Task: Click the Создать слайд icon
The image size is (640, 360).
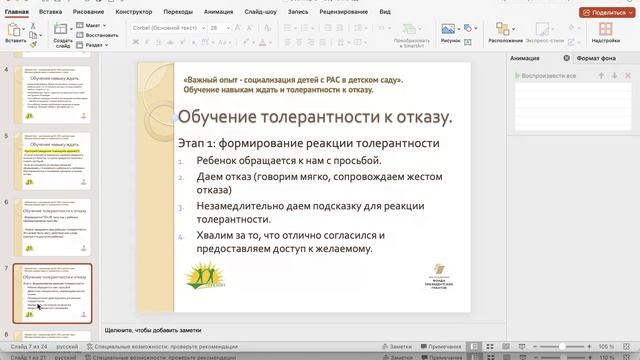Action: [x=60, y=29]
